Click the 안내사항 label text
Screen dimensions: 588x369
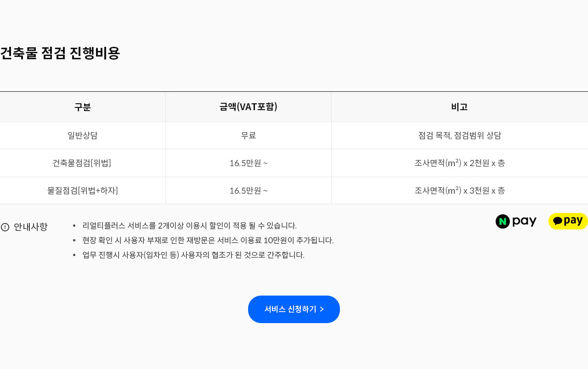(x=31, y=227)
